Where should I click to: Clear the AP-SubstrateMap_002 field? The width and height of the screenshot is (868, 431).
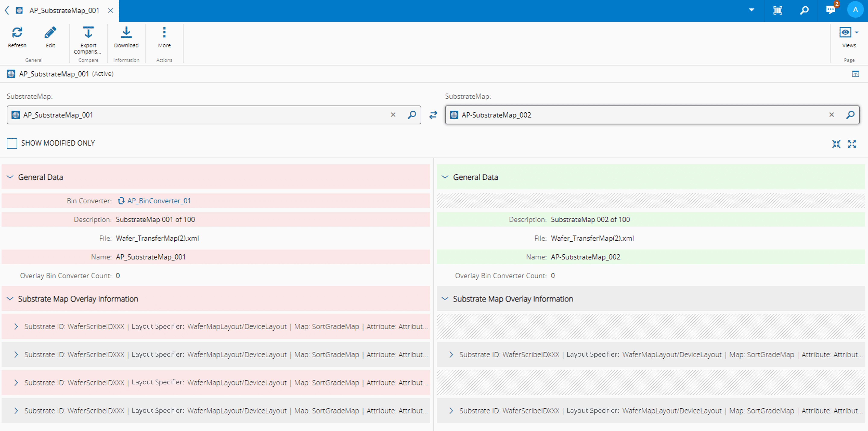pyautogui.click(x=831, y=115)
